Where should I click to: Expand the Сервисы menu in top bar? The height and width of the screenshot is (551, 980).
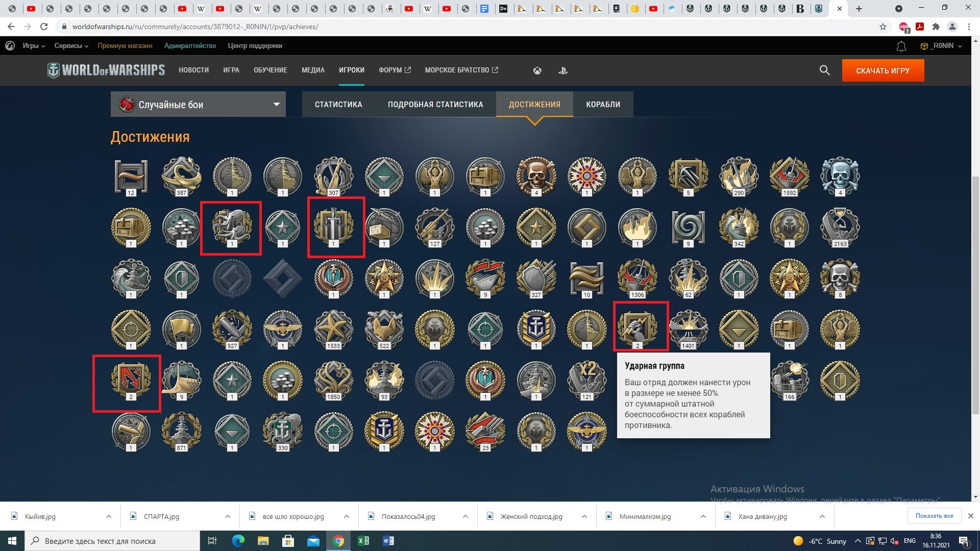(71, 46)
